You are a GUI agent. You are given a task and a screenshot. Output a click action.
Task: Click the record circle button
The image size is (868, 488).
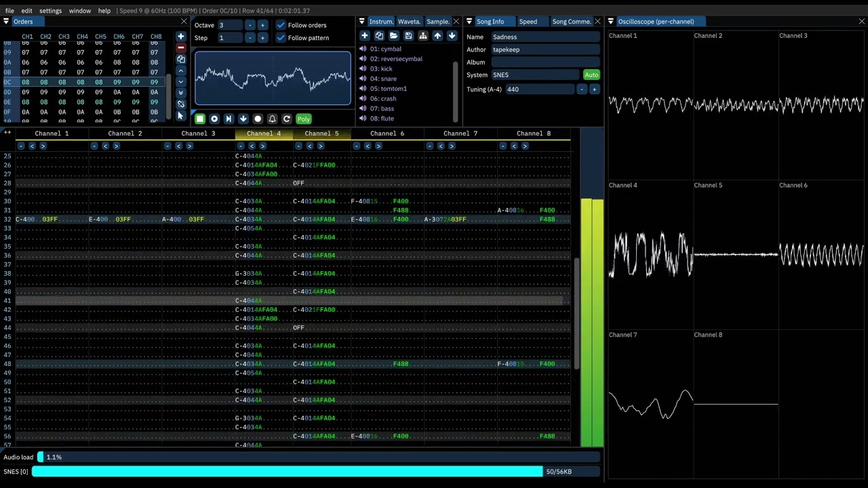258,119
